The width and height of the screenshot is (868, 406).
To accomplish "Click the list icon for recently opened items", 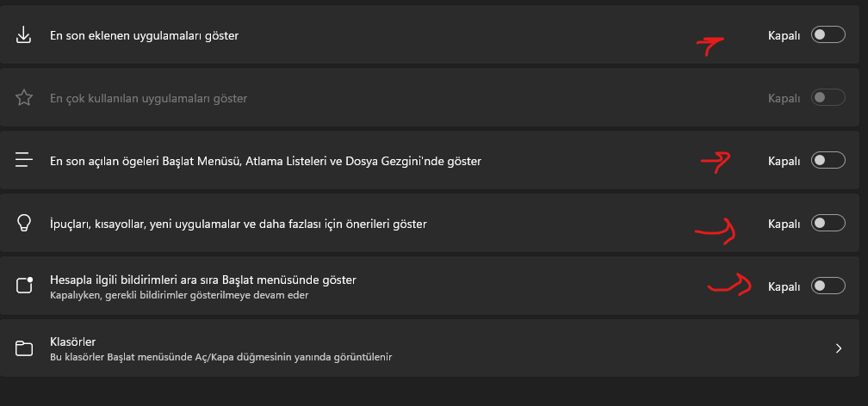I will click(24, 161).
